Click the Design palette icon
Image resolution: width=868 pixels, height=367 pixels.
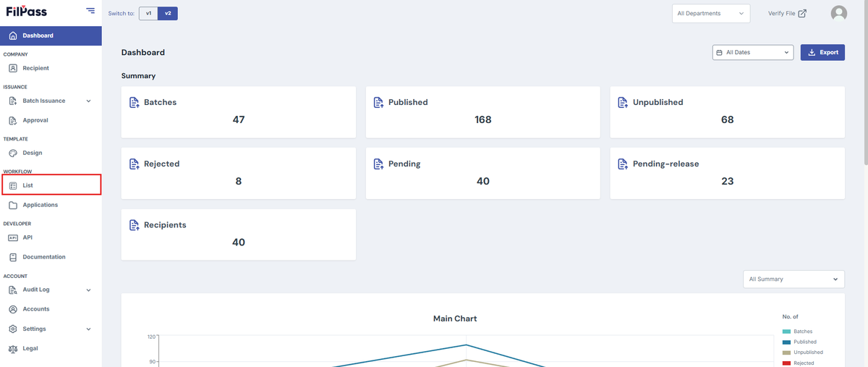[13, 153]
